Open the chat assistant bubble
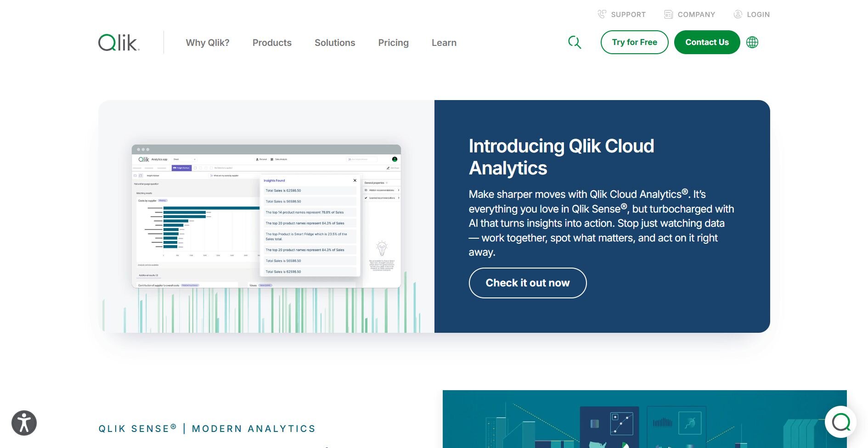Image resolution: width=868 pixels, height=448 pixels. point(840,422)
